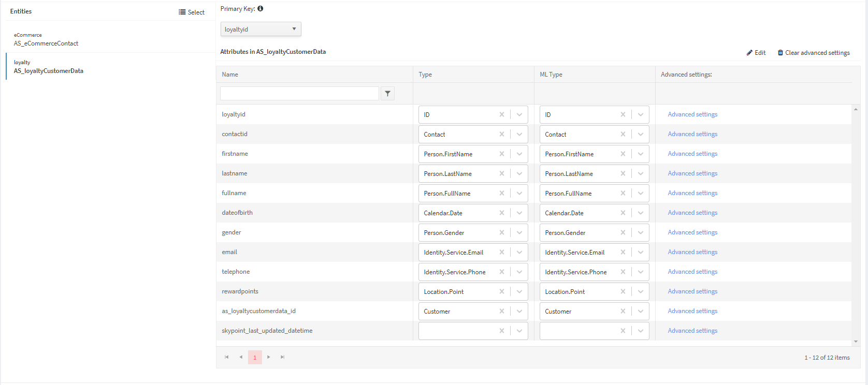Click the Edit button
868x385 pixels.
click(756, 53)
